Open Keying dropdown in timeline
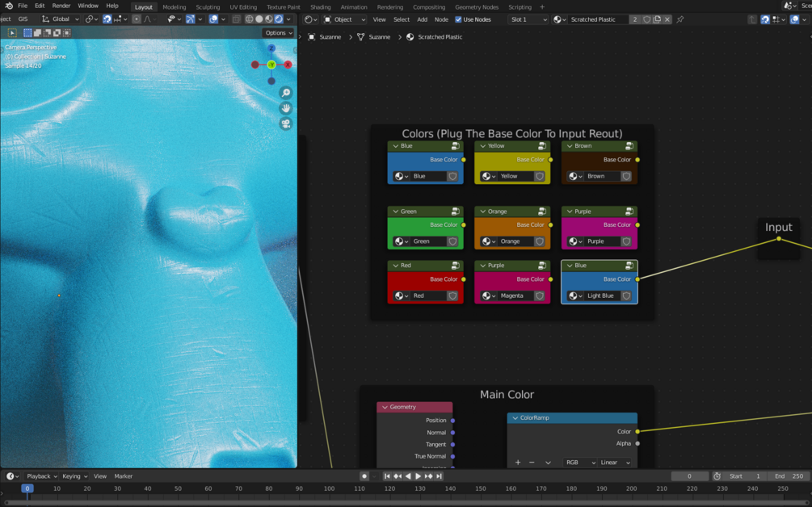This screenshot has height=507, width=812. pyautogui.click(x=74, y=476)
